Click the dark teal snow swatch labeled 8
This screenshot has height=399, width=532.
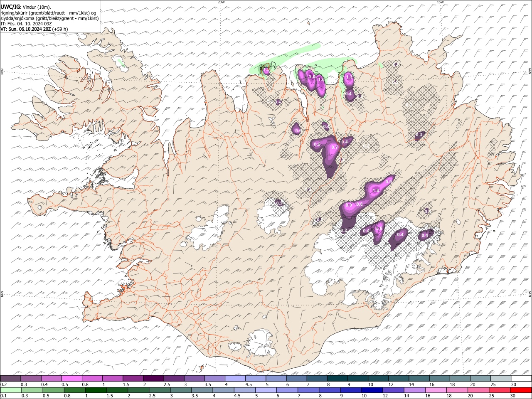(x=337, y=378)
